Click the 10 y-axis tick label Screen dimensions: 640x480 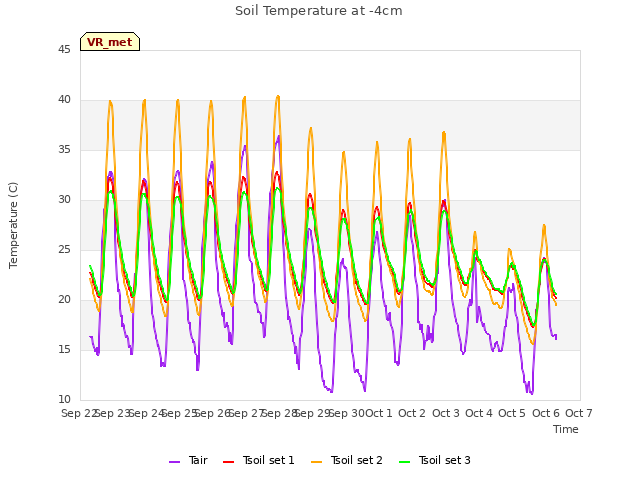[x=64, y=400]
